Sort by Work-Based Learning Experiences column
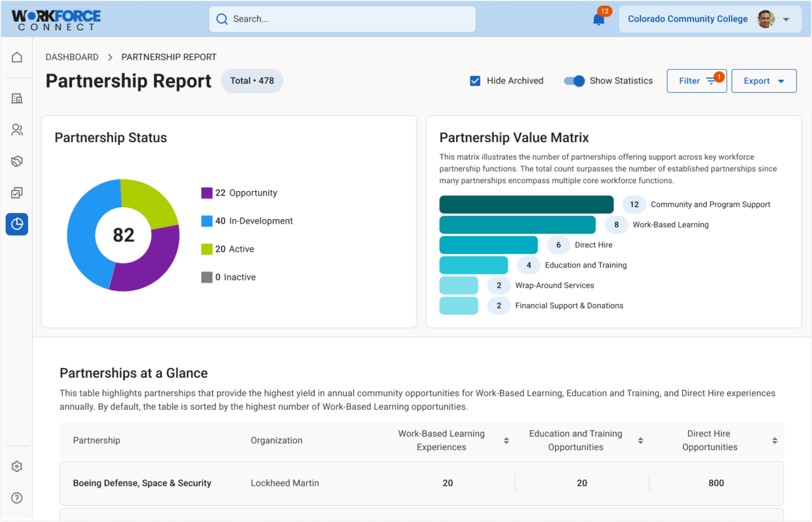The width and height of the screenshot is (812, 522). (x=506, y=440)
